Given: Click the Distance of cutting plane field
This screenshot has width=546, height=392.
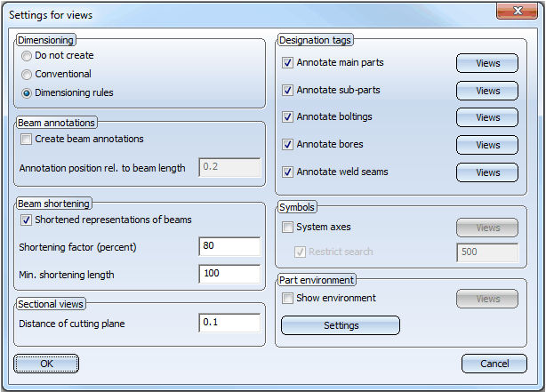Looking at the screenshot, I should click(229, 324).
